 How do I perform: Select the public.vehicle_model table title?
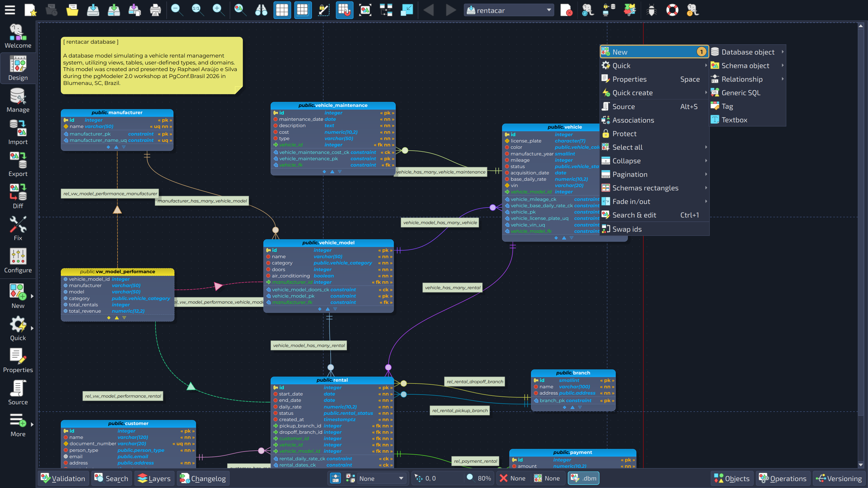click(x=328, y=242)
